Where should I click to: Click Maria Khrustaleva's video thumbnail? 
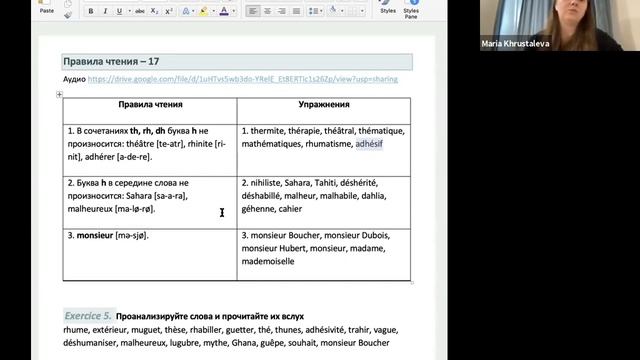[560, 25]
